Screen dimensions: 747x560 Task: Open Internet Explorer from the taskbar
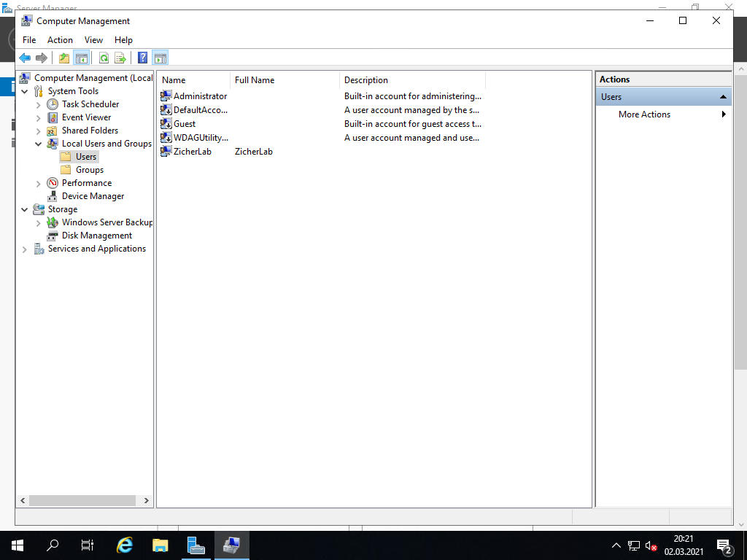pos(125,545)
